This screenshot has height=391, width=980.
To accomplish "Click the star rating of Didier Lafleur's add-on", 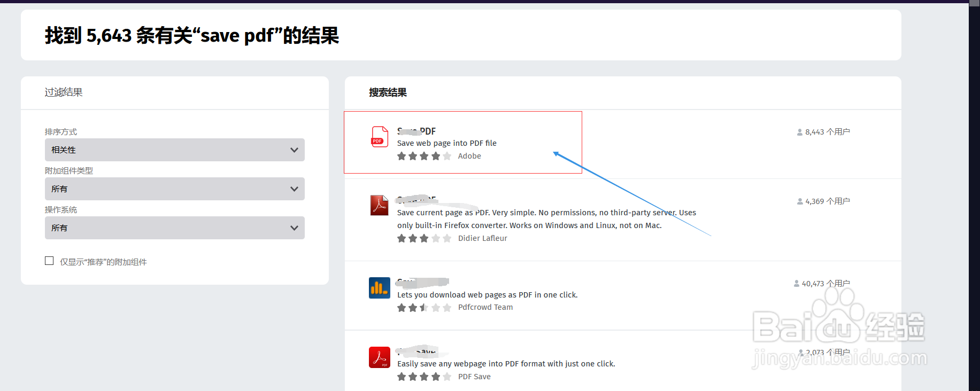I will click(x=425, y=238).
